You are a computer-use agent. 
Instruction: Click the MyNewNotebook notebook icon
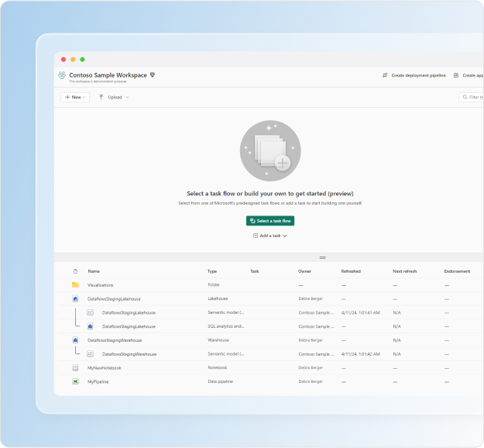pyautogui.click(x=75, y=367)
